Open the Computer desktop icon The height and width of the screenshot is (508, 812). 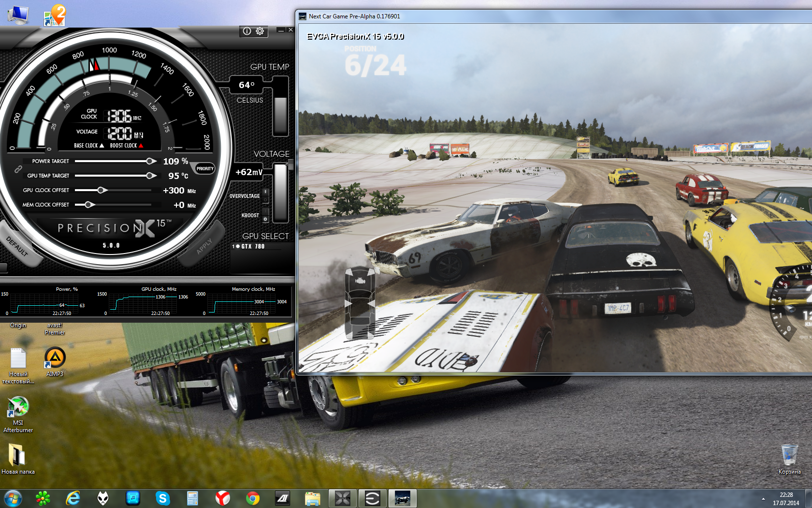[x=18, y=15]
